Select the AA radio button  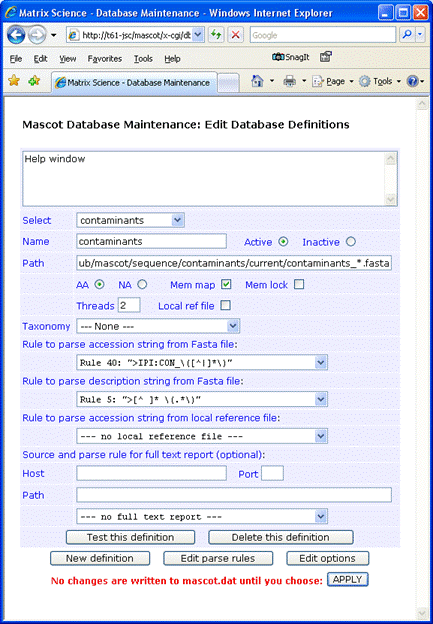point(99,285)
